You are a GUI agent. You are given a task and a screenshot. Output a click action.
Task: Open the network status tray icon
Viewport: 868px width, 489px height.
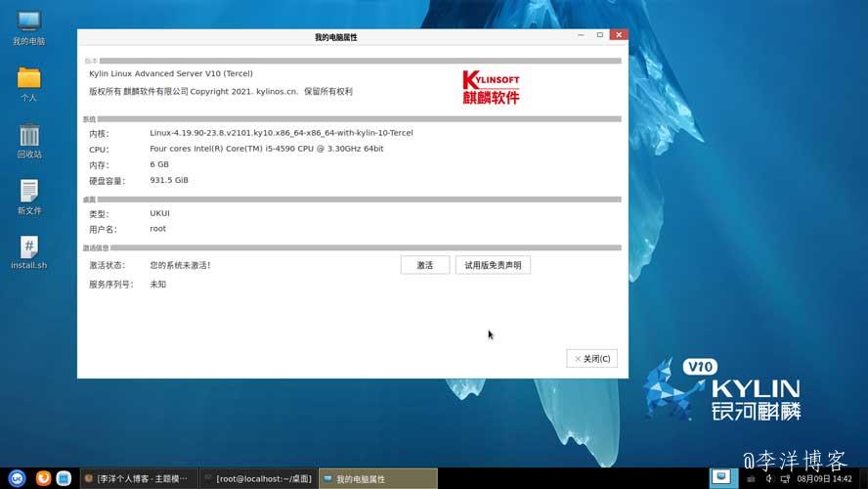click(786, 479)
